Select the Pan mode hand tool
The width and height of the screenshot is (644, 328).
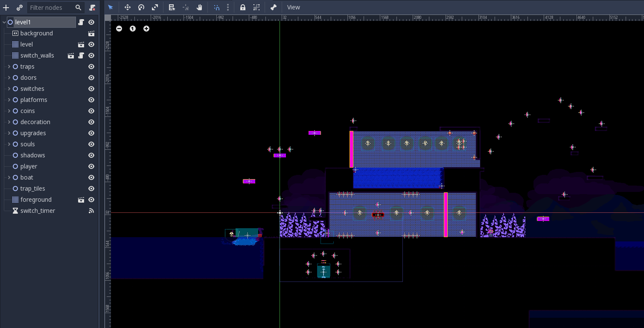(199, 7)
